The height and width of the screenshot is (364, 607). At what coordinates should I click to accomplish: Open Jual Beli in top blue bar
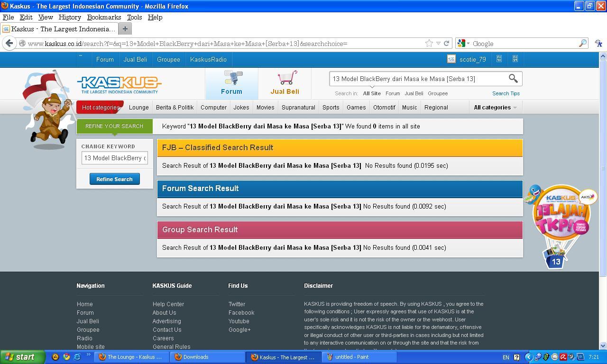[x=135, y=59]
